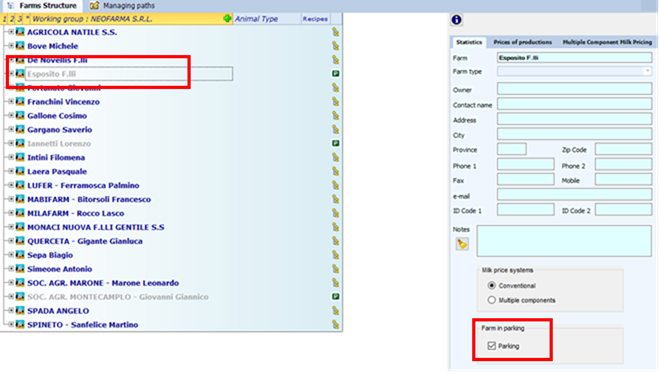Viewport: 659px width, 372px height.
Task: Click farm icon beside MONACI NUOVA F.LLI GENTILE
Action: click(x=20, y=227)
